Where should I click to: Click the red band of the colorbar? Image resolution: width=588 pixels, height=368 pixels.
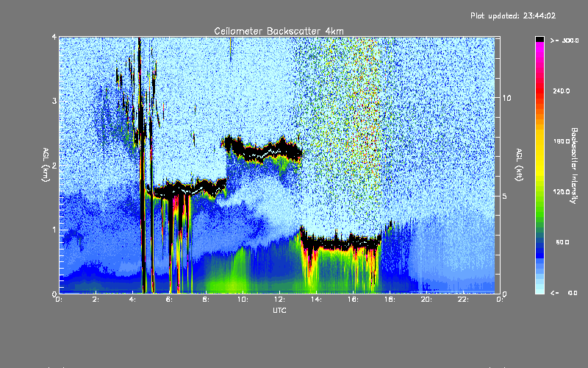[539, 90]
